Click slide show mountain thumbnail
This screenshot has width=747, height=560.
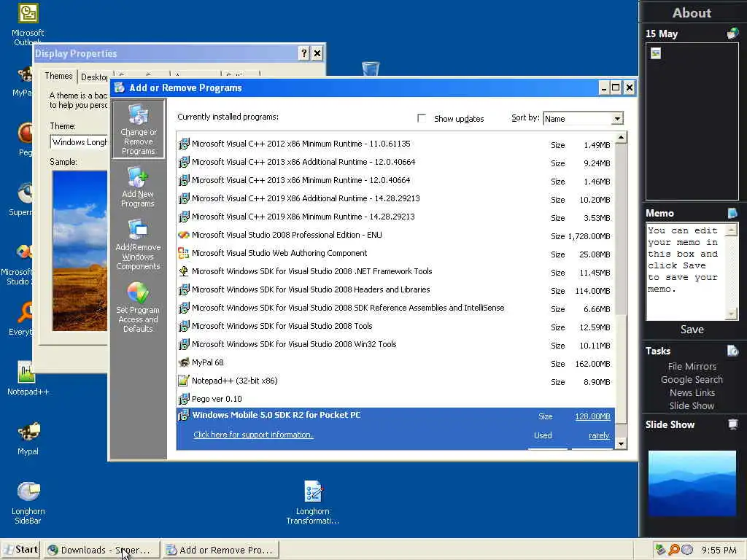[x=692, y=484]
